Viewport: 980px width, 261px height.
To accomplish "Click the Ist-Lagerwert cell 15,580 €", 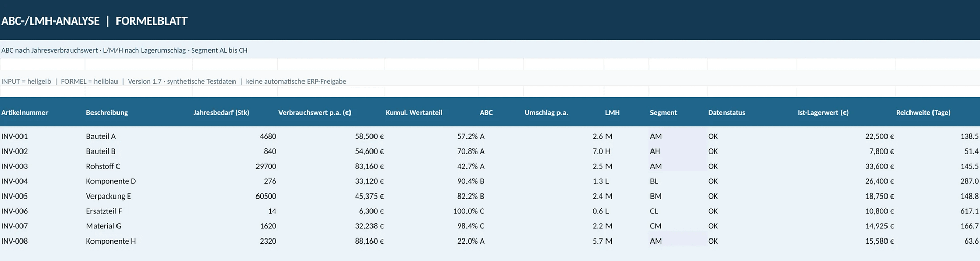I will (x=846, y=241).
